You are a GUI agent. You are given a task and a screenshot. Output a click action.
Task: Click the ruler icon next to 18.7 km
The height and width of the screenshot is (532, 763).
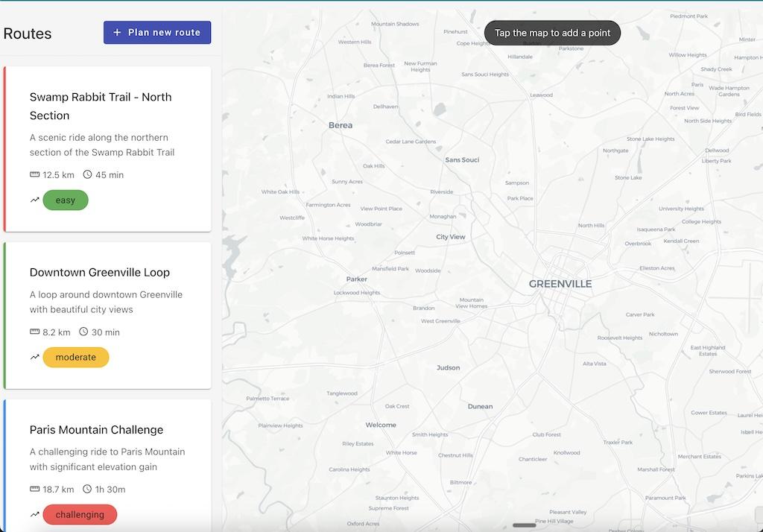34,489
